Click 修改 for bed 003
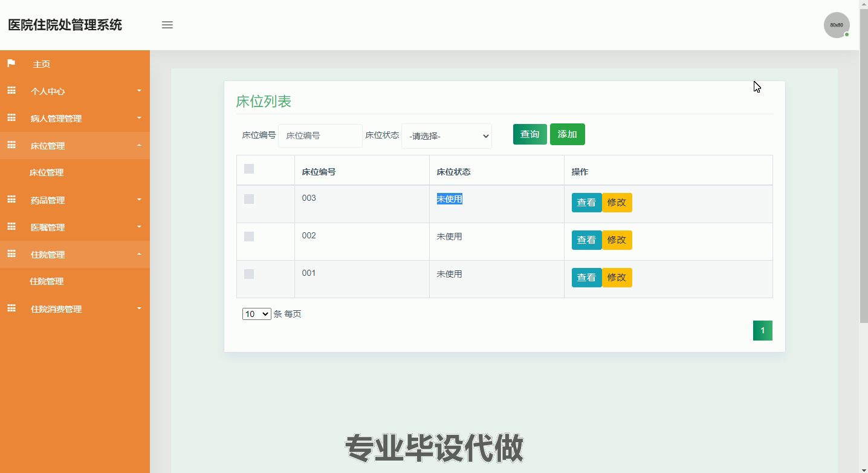 pyautogui.click(x=617, y=203)
